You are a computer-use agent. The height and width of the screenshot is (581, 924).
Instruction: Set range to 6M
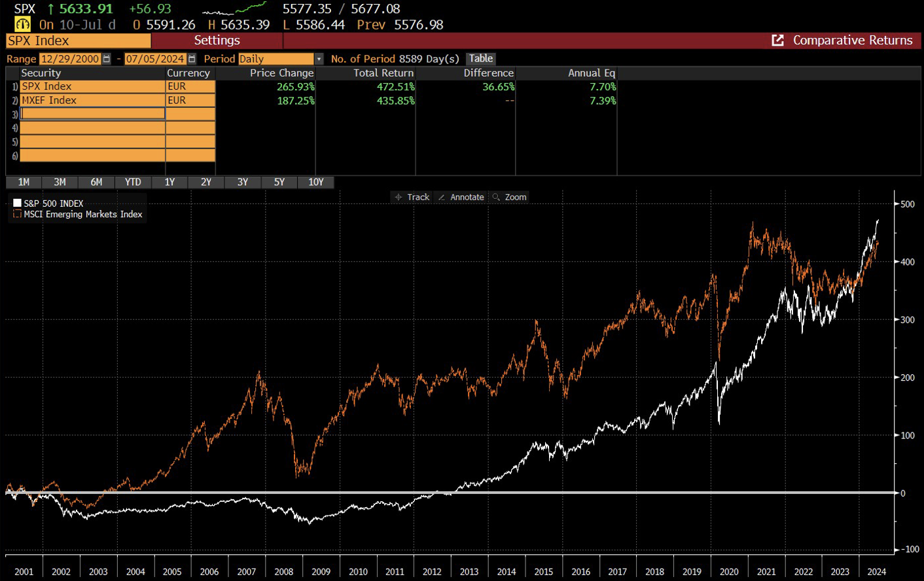[x=97, y=182]
